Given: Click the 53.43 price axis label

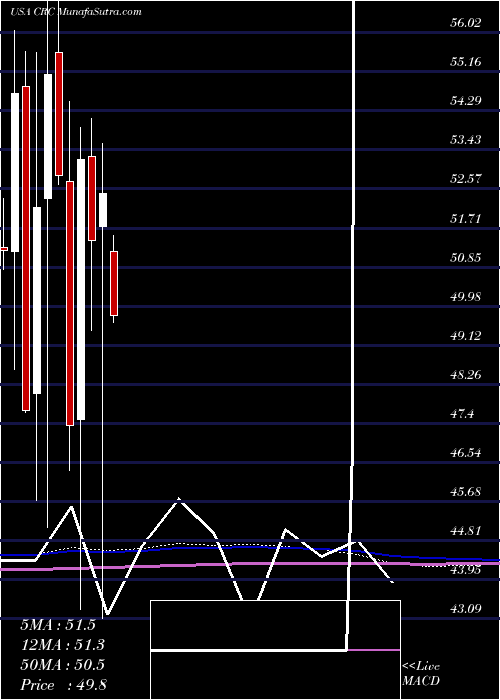Looking at the screenshot, I should tap(465, 140).
